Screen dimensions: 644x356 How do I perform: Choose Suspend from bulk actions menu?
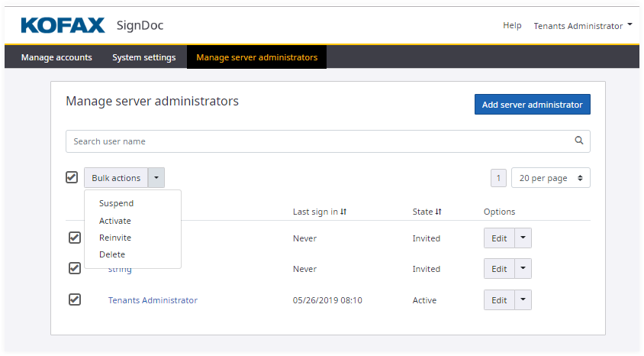click(116, 203)
